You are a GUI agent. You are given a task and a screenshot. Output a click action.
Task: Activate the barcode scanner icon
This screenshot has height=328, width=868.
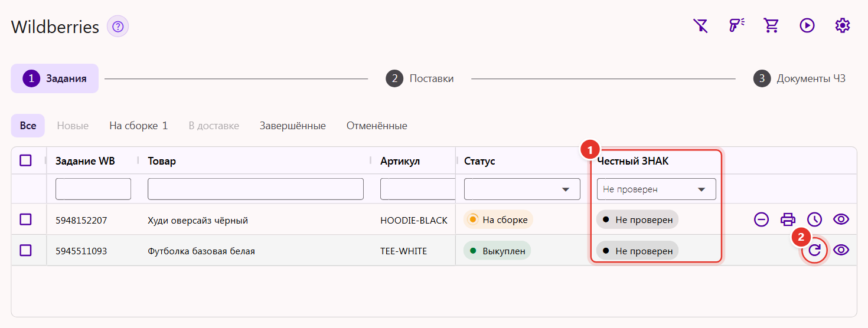pos(736,25)
